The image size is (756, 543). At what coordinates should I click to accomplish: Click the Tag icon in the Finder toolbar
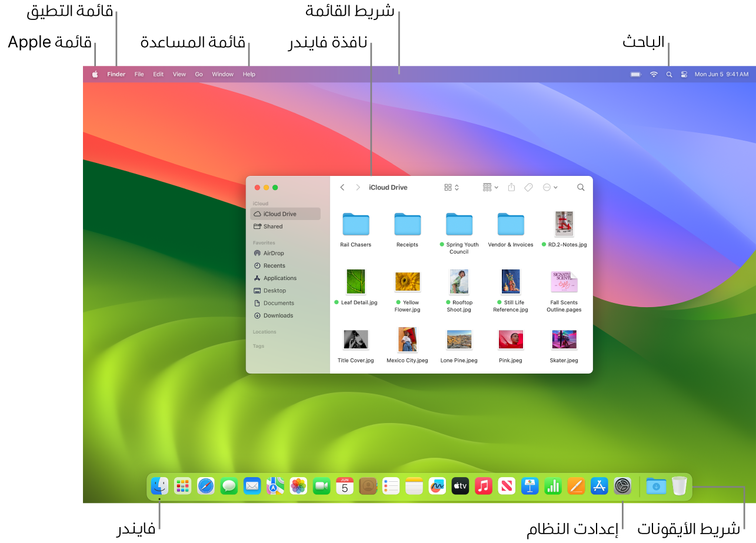528,187
